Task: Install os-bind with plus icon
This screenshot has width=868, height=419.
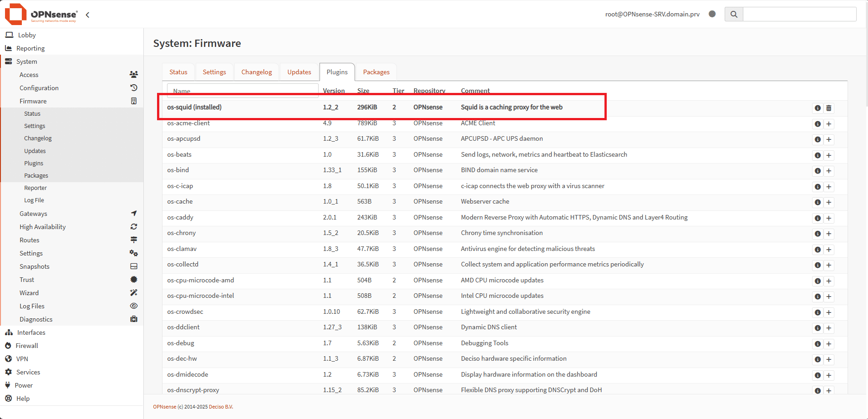Action: [829, 171]
